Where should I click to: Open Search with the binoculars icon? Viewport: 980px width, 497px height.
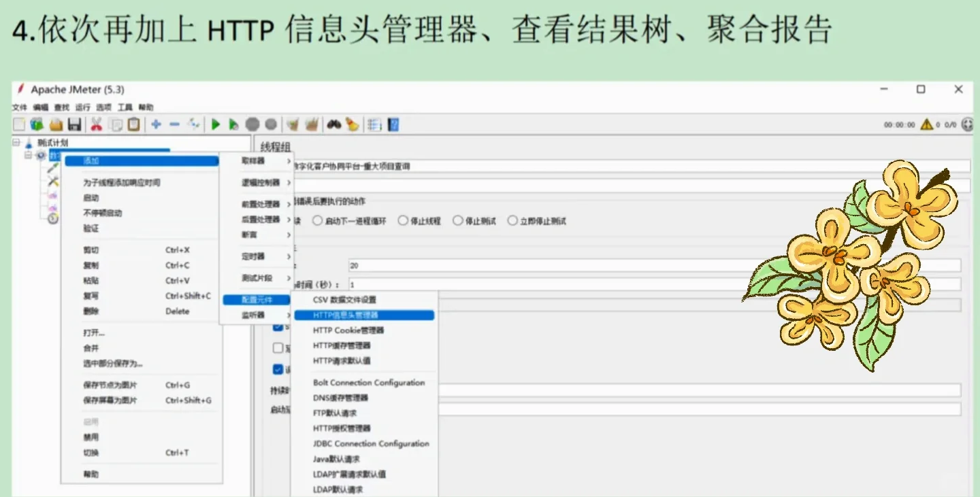pos(333,124)
